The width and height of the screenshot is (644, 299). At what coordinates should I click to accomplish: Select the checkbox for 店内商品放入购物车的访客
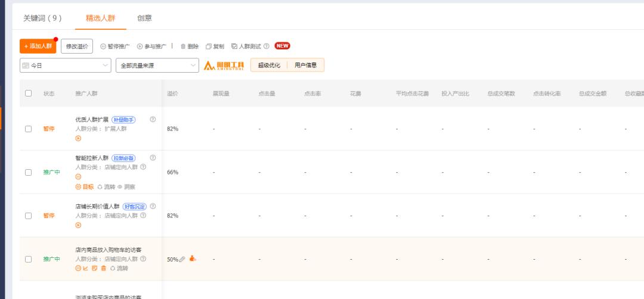[28, 259]
